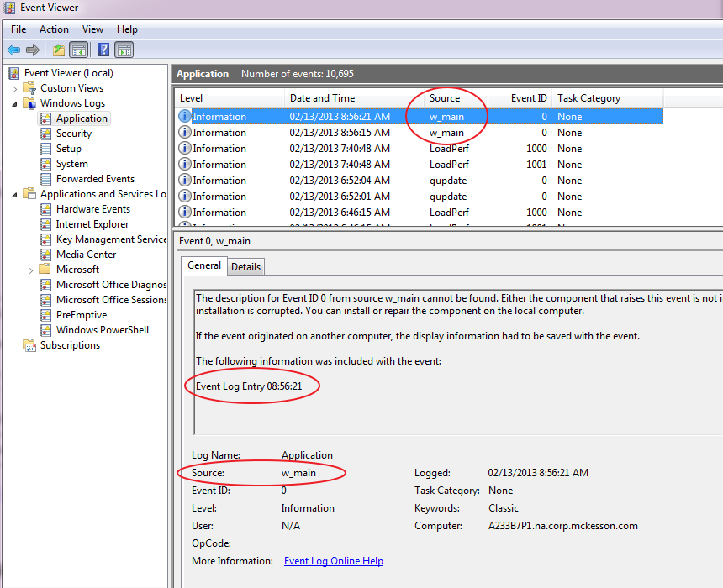Open the Help menu
Screen dimensions: 723x588
coord(127,29)
